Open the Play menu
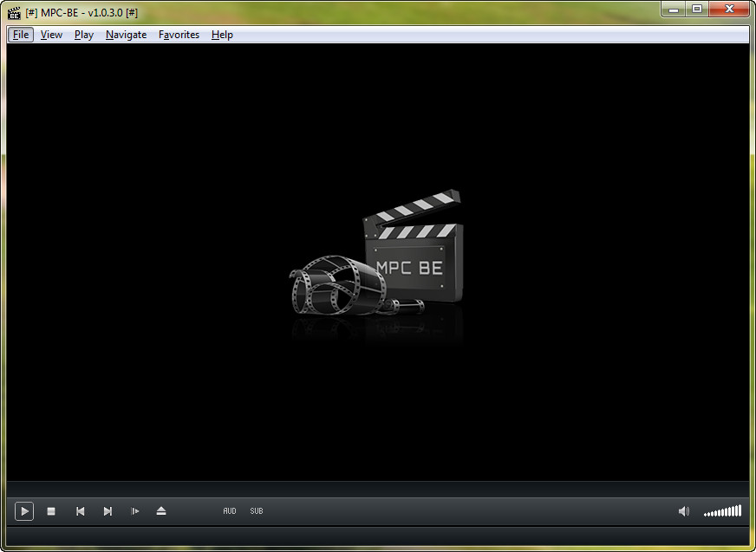756x552 pixels. [x=84, y=35]
